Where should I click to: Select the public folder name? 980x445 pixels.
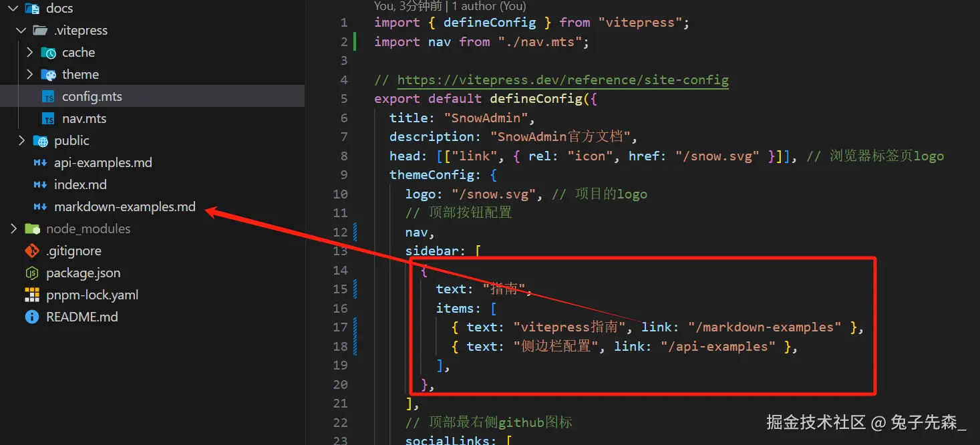click(71, 140)
